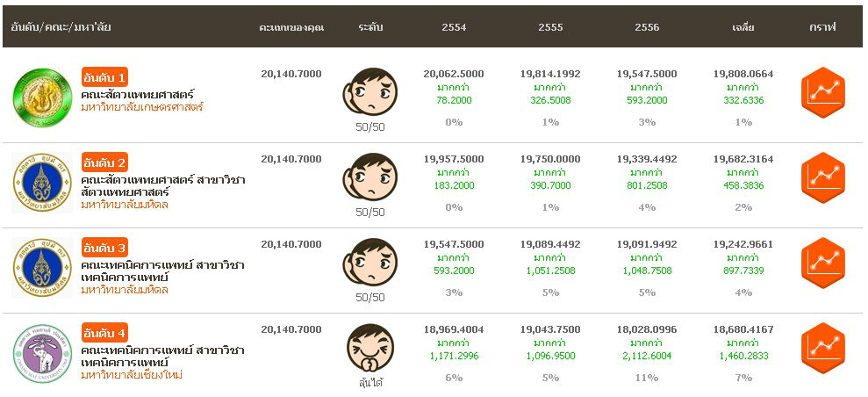Open มหาวิทยาลัยเกษตรศาสตร์ link

141,107
